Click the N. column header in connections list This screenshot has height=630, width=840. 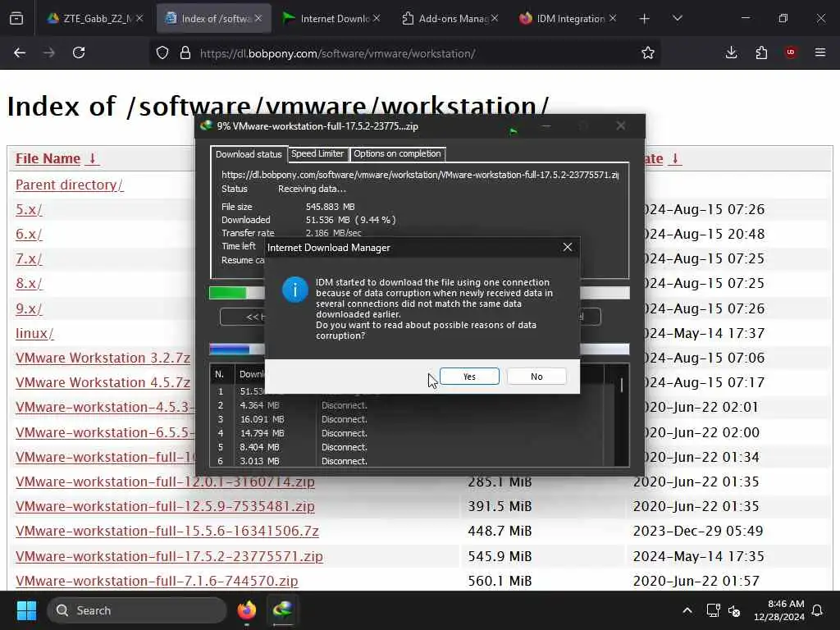tap(220, 374)
